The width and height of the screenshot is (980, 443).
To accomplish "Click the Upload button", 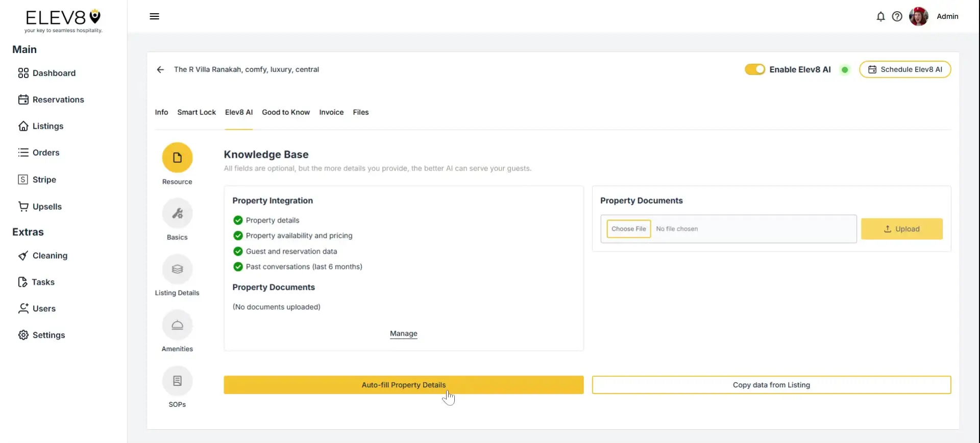I will click(902, 229).
